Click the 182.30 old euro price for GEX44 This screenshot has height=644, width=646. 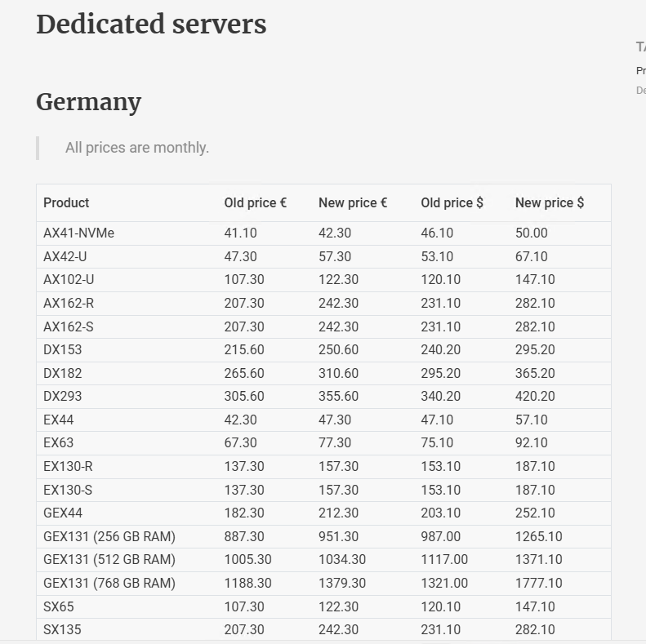point(244,513)
